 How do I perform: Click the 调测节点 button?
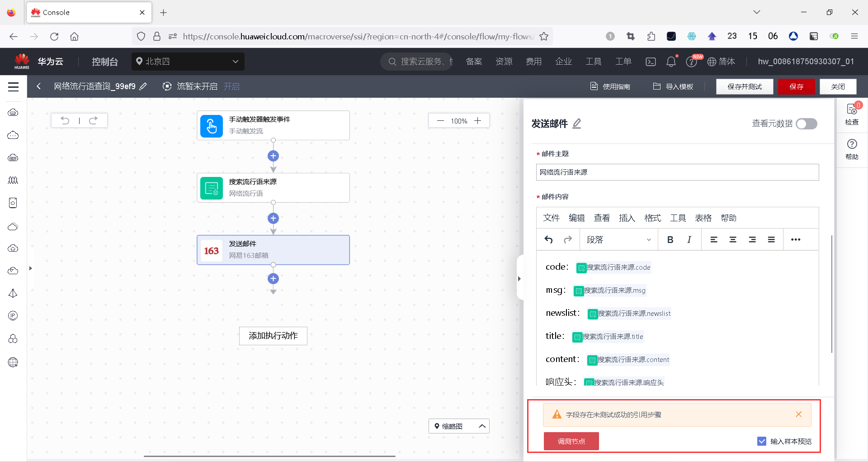coord(571,441)
